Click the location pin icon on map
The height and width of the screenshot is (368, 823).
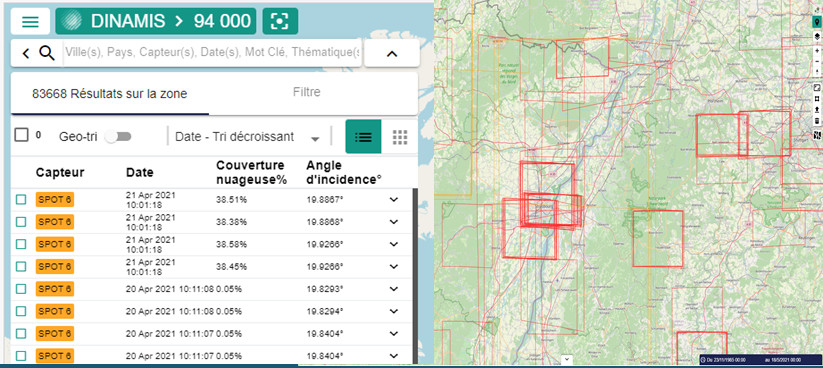click(x=817, y=22)
